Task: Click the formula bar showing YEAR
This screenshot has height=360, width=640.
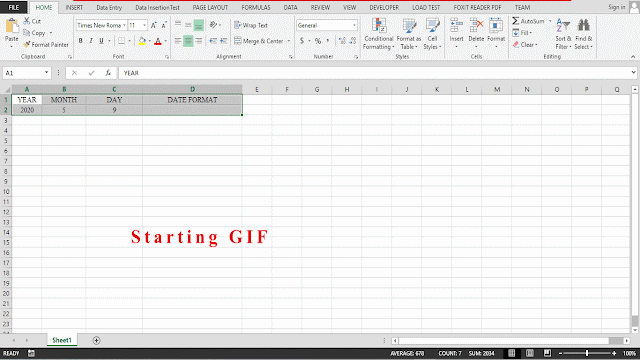Action: click(x=373, y=73)
